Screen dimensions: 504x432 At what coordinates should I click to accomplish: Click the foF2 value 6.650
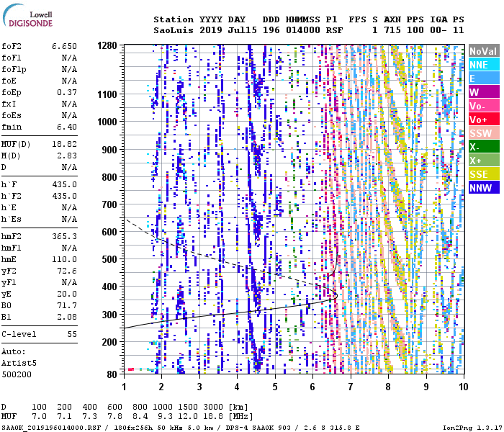pyautogui.click(x=64, y=46)
